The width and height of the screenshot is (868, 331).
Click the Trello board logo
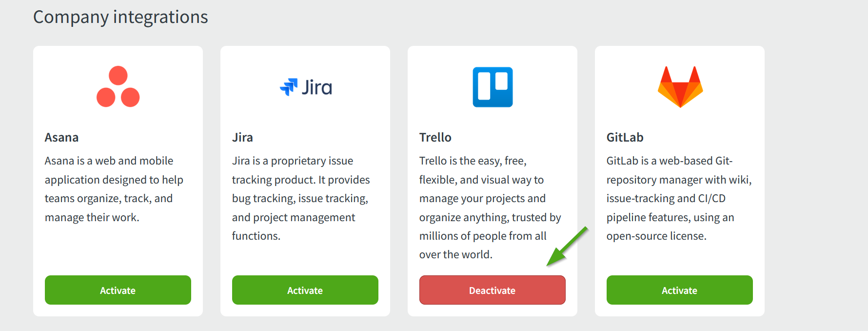tap(492, 87)
